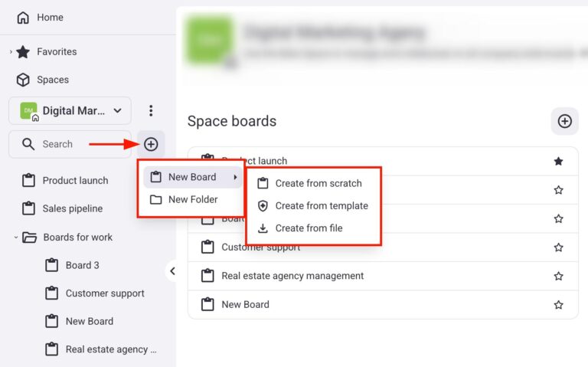Click the sidebar Search field

coord(70,144)
